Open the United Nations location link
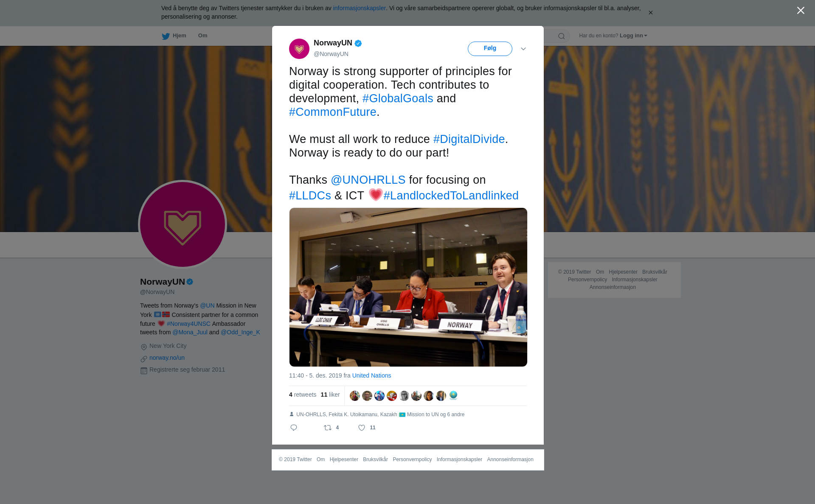The width and height of the screenshot is (815, 504). point(371,375)
